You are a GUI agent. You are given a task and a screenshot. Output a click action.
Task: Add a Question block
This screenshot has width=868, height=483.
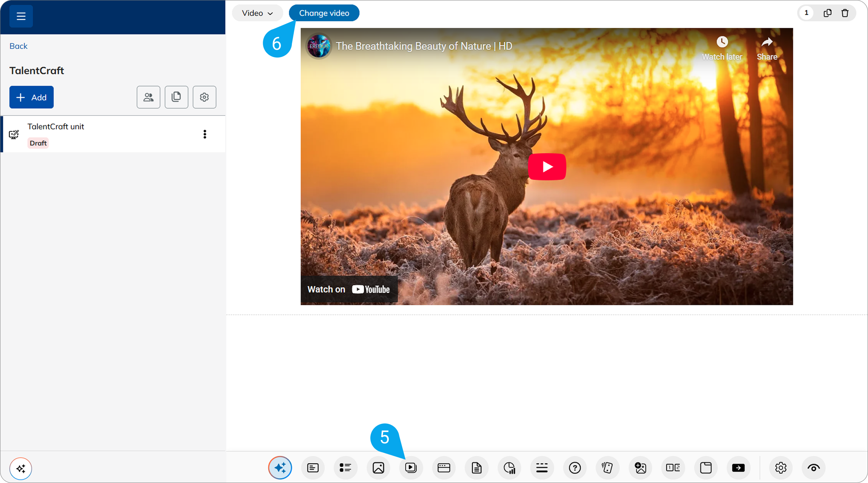[575, 468]
